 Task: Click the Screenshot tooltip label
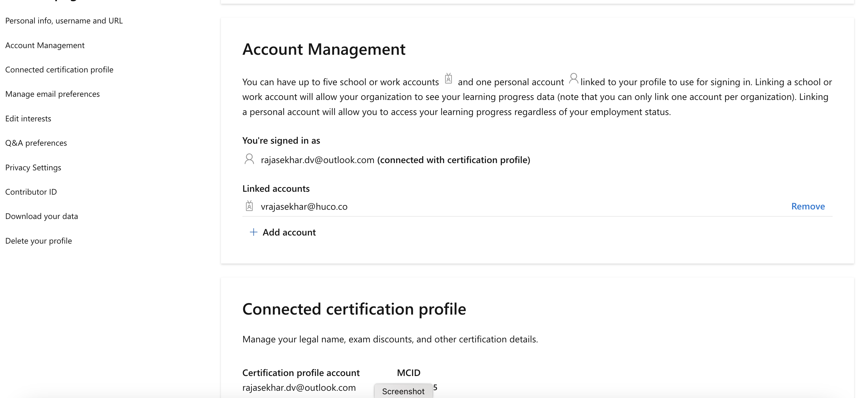click(x=403, y=391)
